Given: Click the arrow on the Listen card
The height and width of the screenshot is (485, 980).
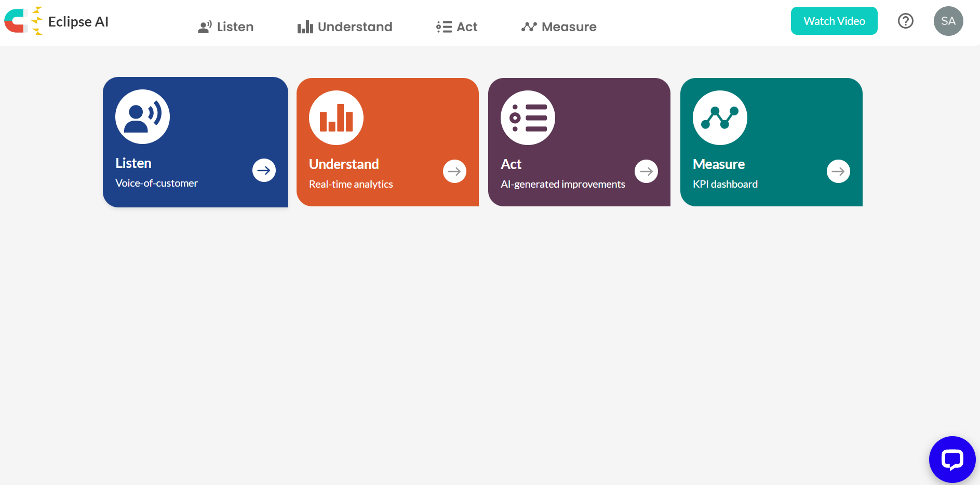Looking at the screenshot, I should coord(264,170).
